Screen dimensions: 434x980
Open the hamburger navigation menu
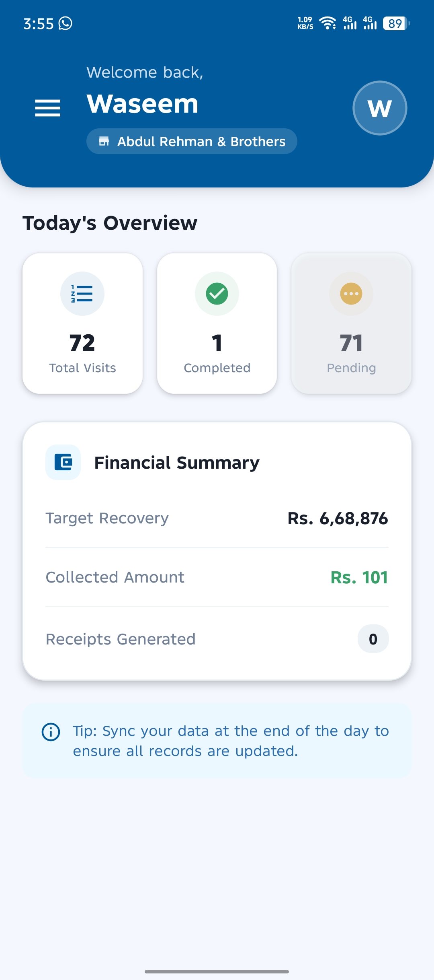(47, 108)
